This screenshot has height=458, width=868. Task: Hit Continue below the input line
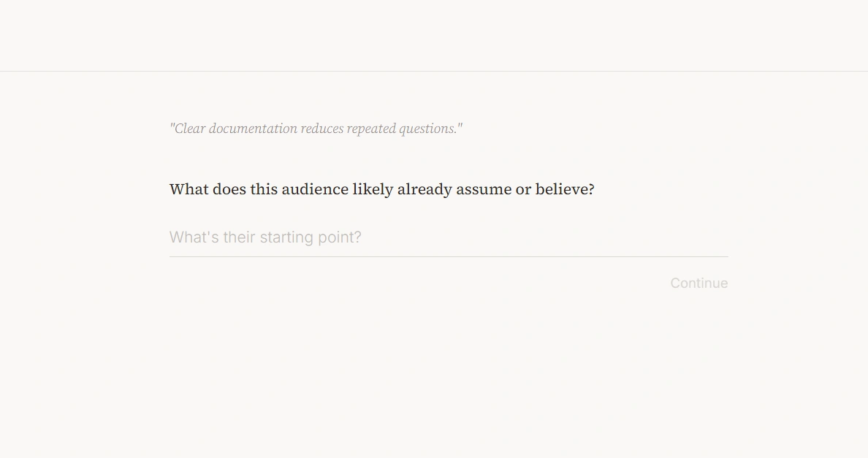[698, 283]
